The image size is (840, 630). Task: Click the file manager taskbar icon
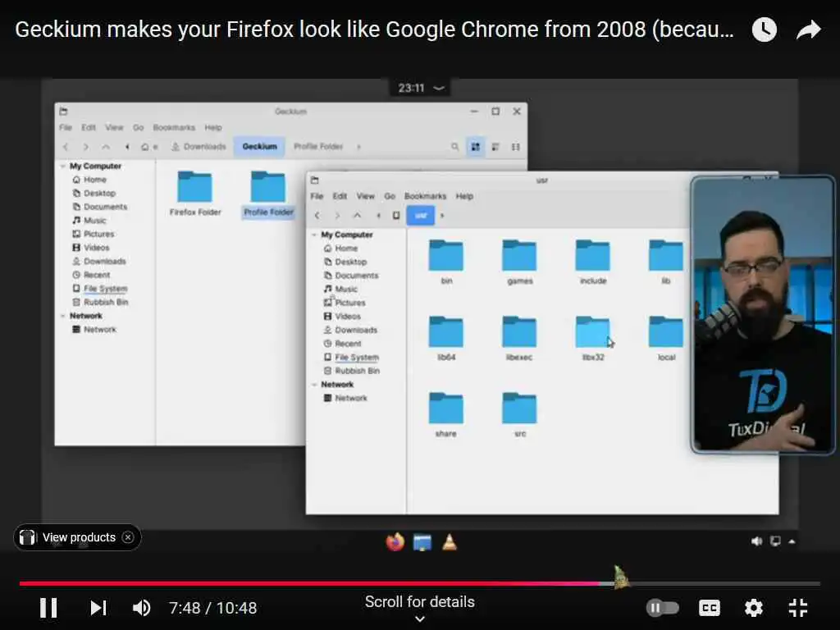[x=422, y=542]
